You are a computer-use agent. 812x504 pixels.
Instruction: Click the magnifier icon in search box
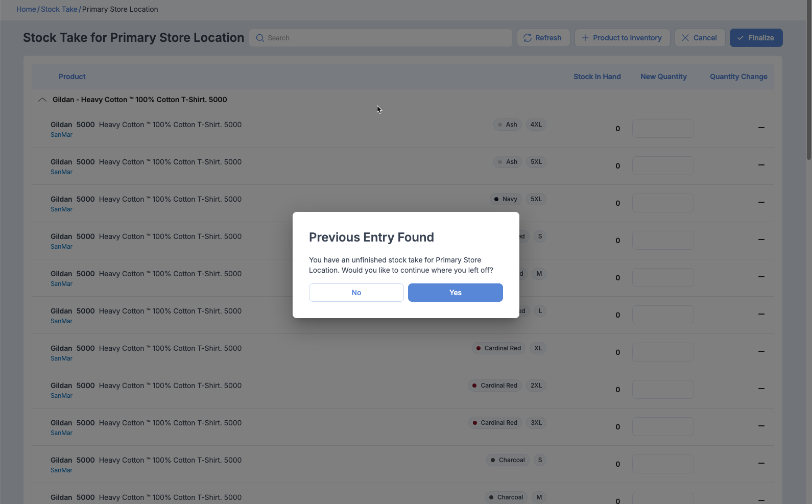point(260,38)
